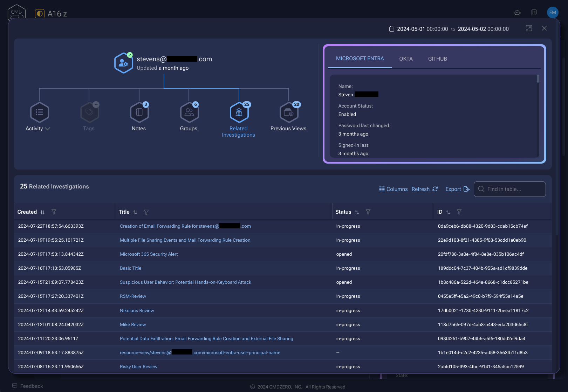The height and width of the screenshot is (392, 568).
Task: Filter the Status column
Action: [368, 212]
